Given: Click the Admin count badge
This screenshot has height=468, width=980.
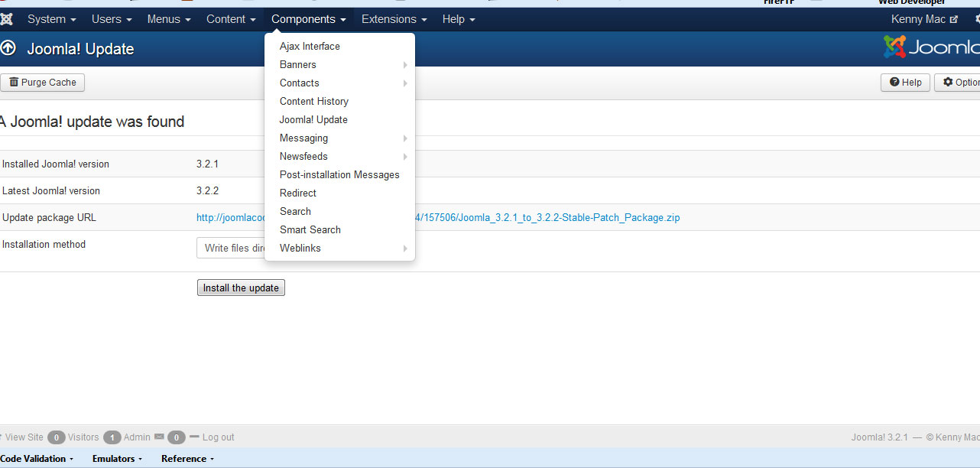Looking at the screenshot, I should tap(112, 437).
